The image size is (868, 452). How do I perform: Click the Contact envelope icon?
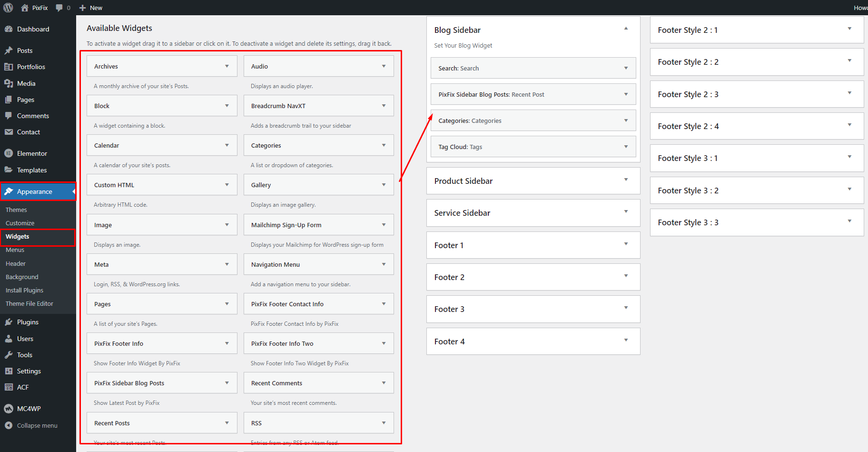[9, 132]
